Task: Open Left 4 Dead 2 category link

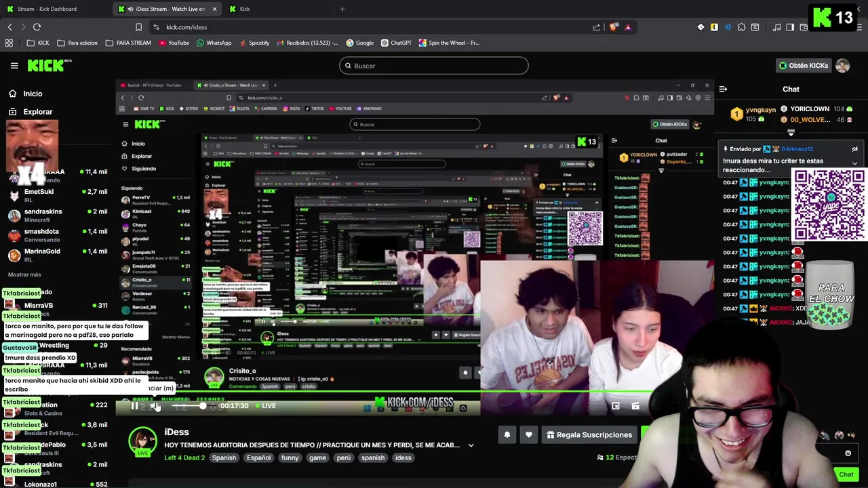Action: tap(184, 457)
